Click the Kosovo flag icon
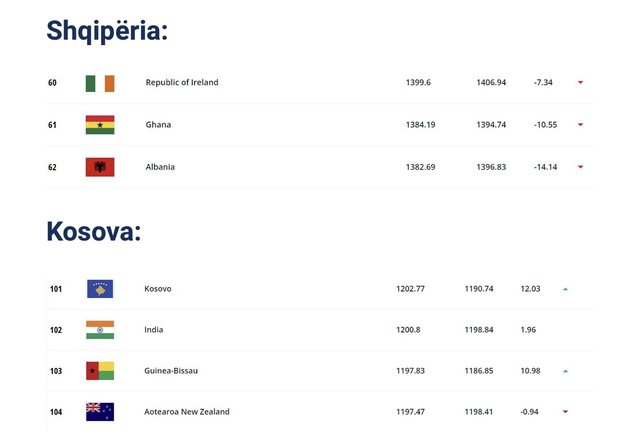The height and width of the screenshot is (439, 640). pos(100,289)
